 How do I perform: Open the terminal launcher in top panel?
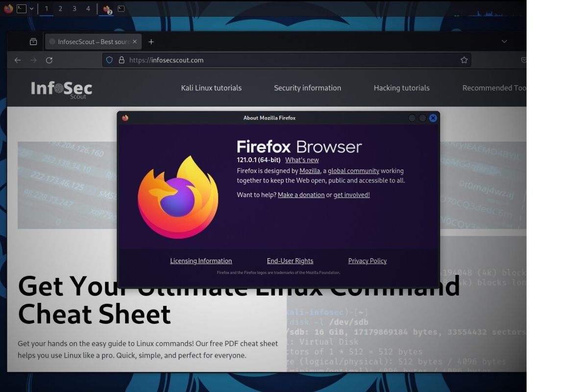pyautogui.click(x=21, y=8)
